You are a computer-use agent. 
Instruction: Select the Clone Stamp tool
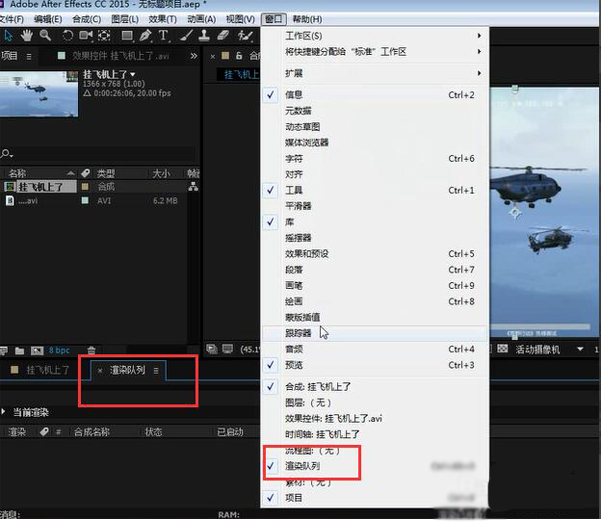click(x=202, y=36)
